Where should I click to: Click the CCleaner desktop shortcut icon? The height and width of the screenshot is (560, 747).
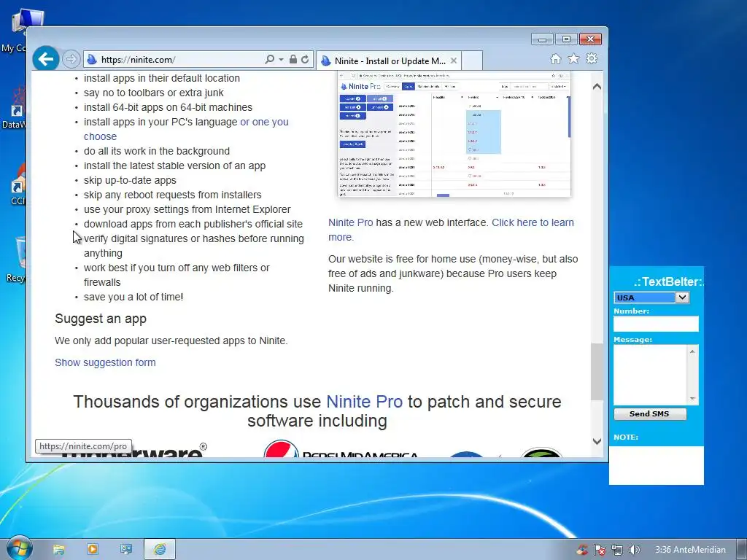coord(18,184)
